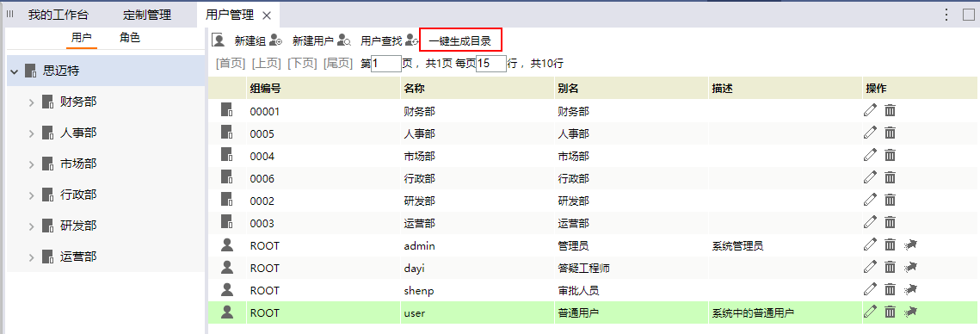Open the vertical dots menu at top right

(946, 15)
